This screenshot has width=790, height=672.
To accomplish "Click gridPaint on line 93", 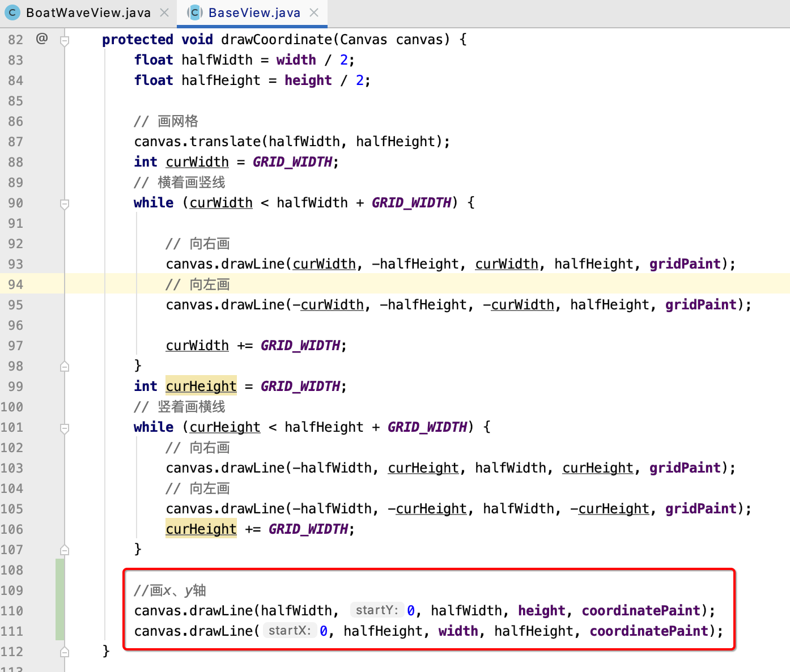I will 685,264.
